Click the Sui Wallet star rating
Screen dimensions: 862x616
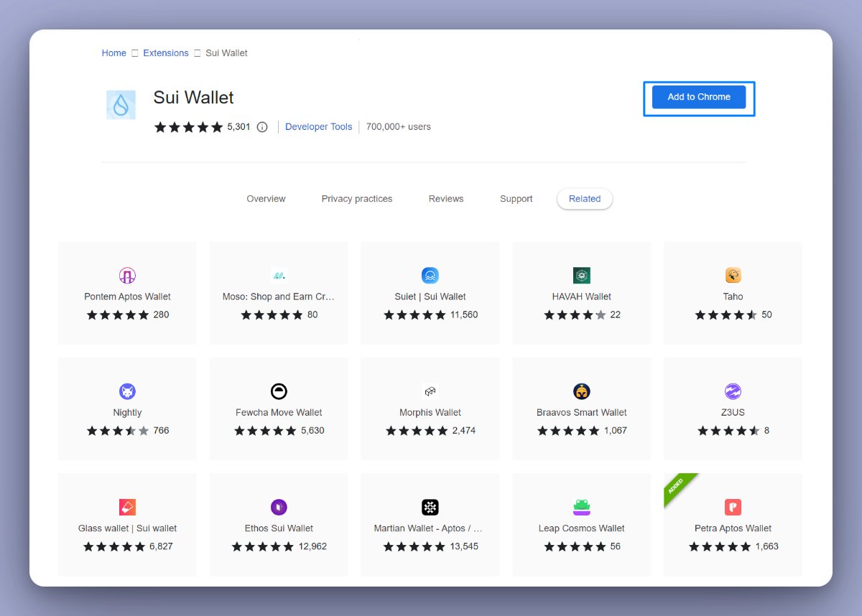[188, 127]
